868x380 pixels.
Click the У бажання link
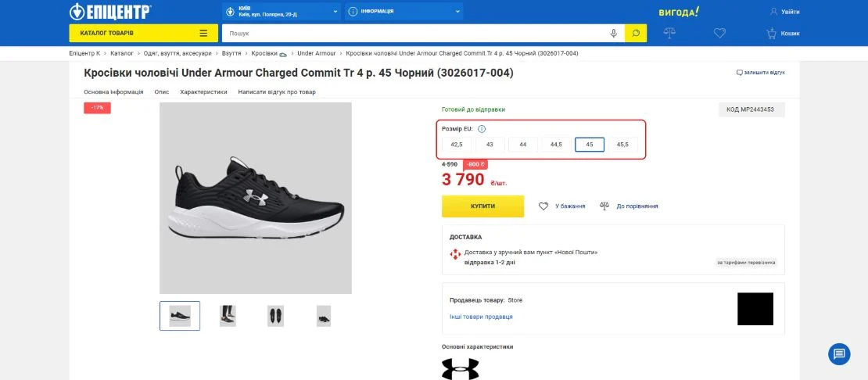coord(570,206)
